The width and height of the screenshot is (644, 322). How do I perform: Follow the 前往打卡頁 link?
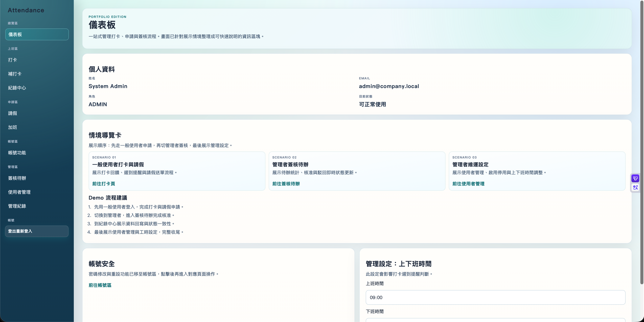[x=103, y=184]
